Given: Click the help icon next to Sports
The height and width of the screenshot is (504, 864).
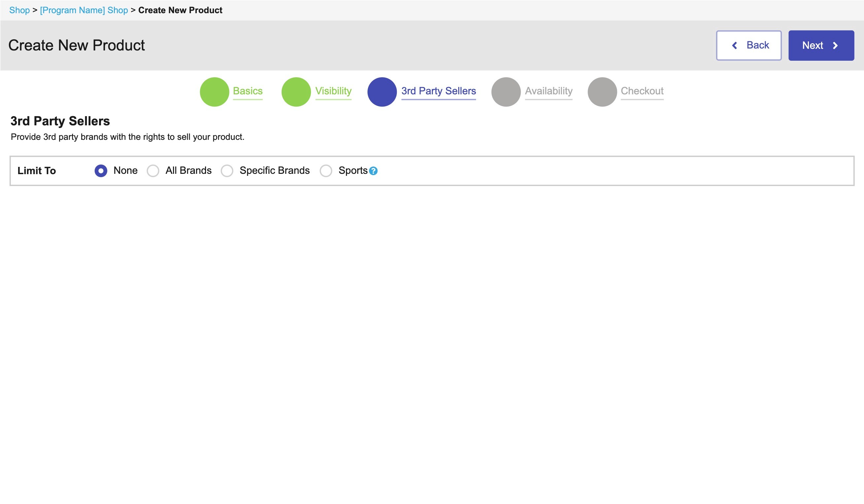Looking at the screenshot, I should pos(373,171).
